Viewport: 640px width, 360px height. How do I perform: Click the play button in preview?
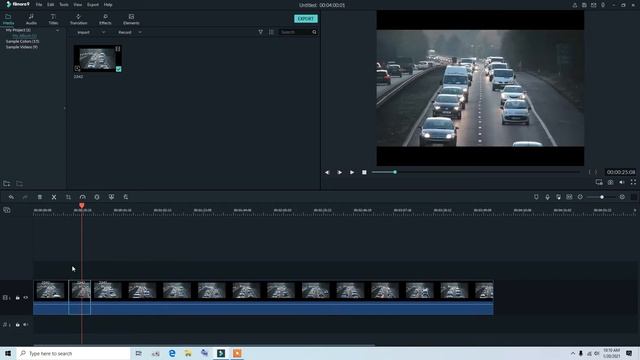[352, 172]
